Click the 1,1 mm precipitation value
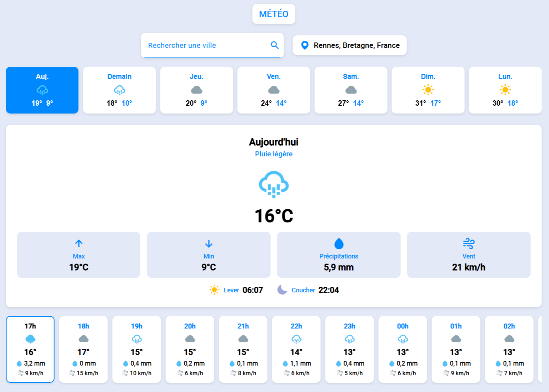Image resolution: width=549 pixels, height=392 pixels. (x=300, y=363)
